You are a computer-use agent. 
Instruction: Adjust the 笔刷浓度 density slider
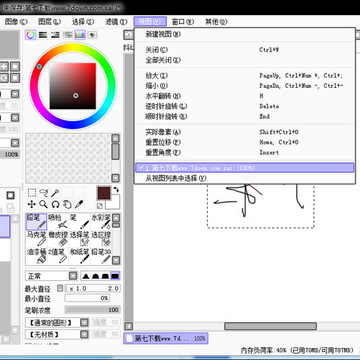click(92, 310)
